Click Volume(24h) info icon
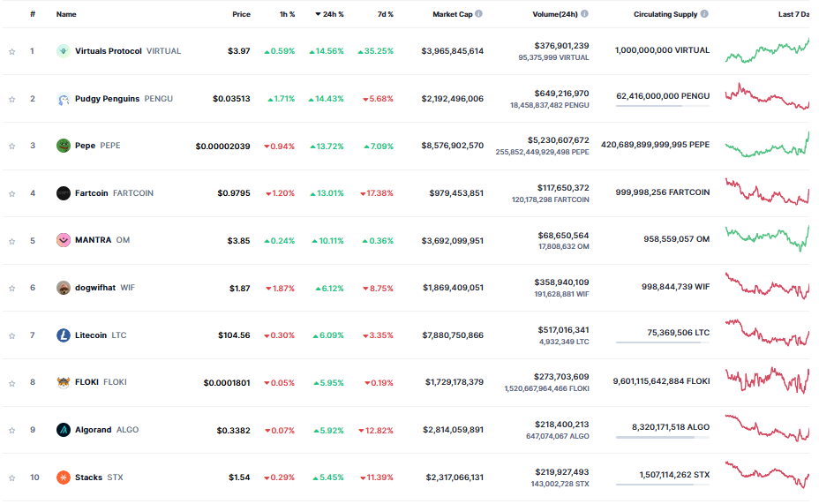This screenshot has height=504, width=819. point(584,14)
